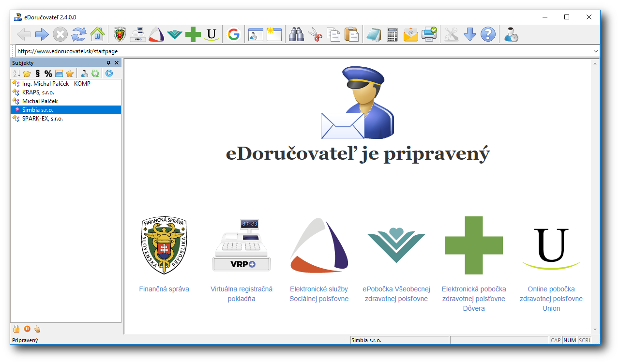The image size is (620, 364).
Task: Select subject Simbia s.r.o. in the list
Action: [x=66, y=110]
